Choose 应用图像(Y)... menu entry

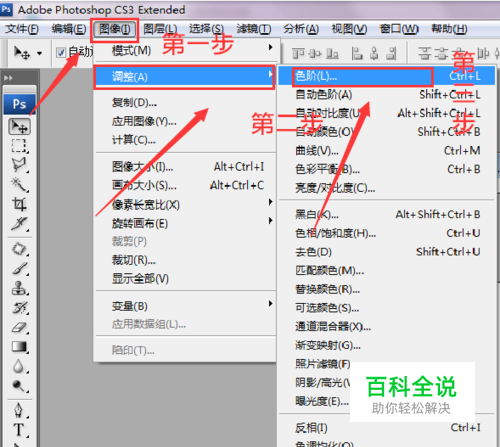185,121
